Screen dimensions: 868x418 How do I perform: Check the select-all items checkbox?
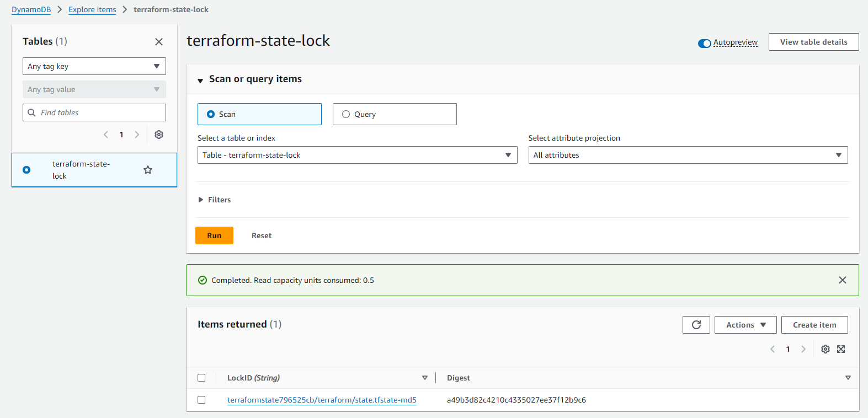coord(201,378)
